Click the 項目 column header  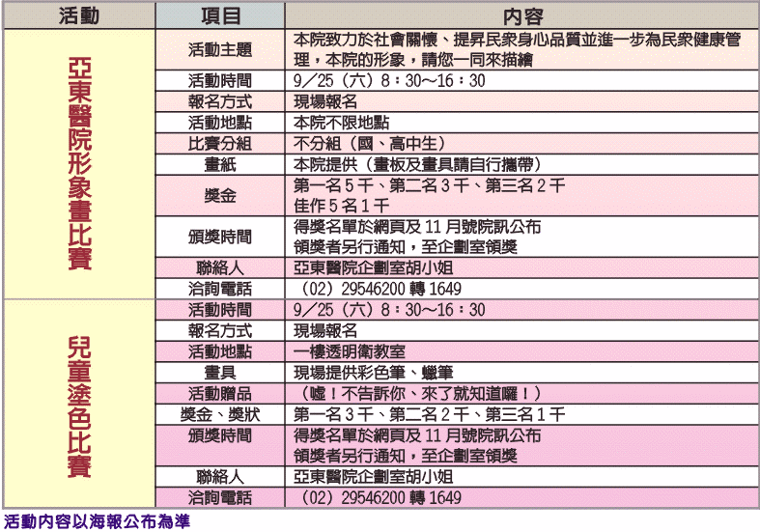coord(220,15)
